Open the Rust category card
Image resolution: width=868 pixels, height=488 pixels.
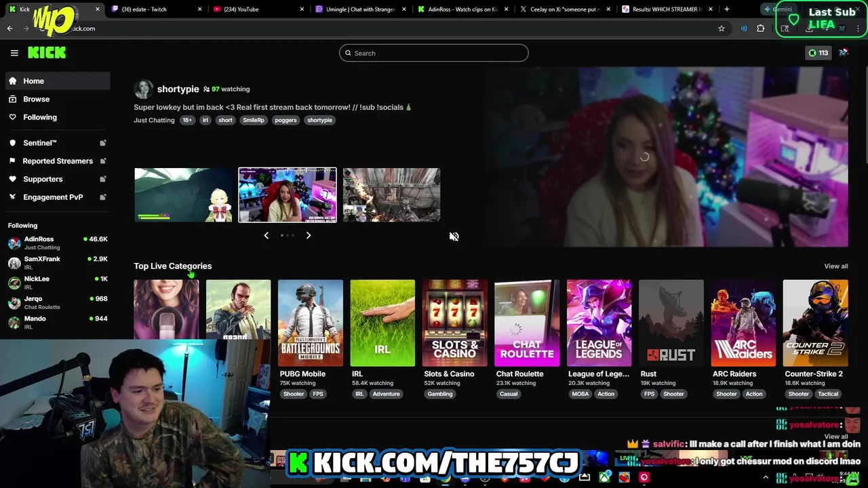point(671,323)
